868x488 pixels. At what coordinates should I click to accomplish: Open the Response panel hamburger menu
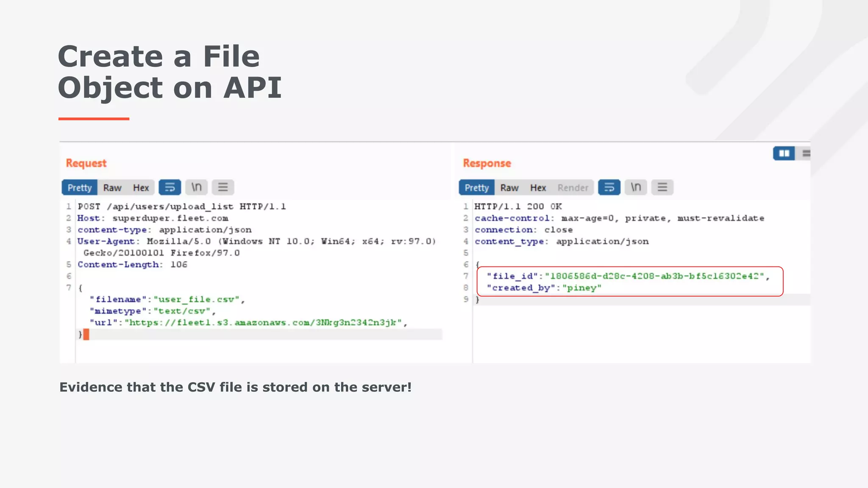tap(662, 187)
